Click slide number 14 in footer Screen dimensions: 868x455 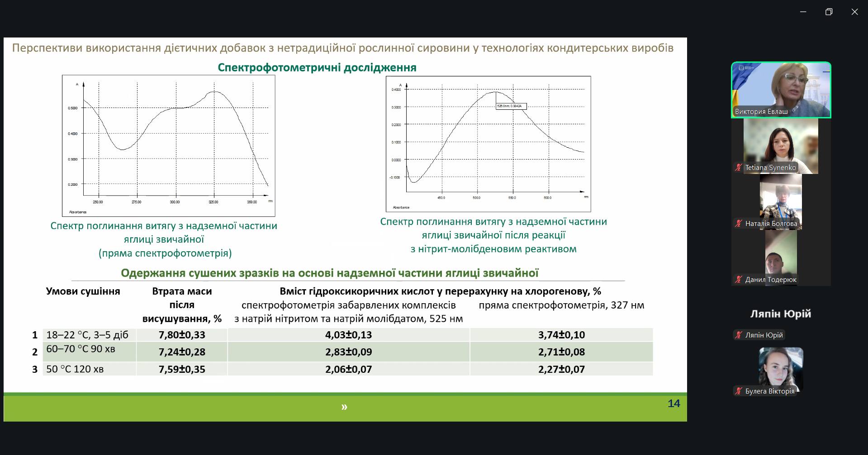tap(674, 403)
